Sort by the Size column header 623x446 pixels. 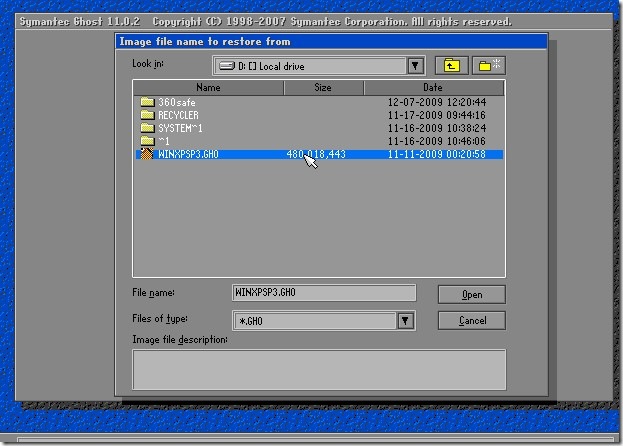pos(323,88)
